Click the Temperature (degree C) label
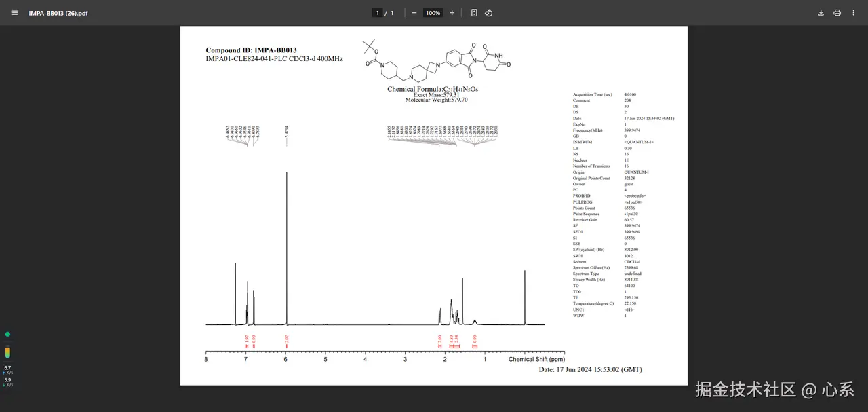 tap(593, 303)
